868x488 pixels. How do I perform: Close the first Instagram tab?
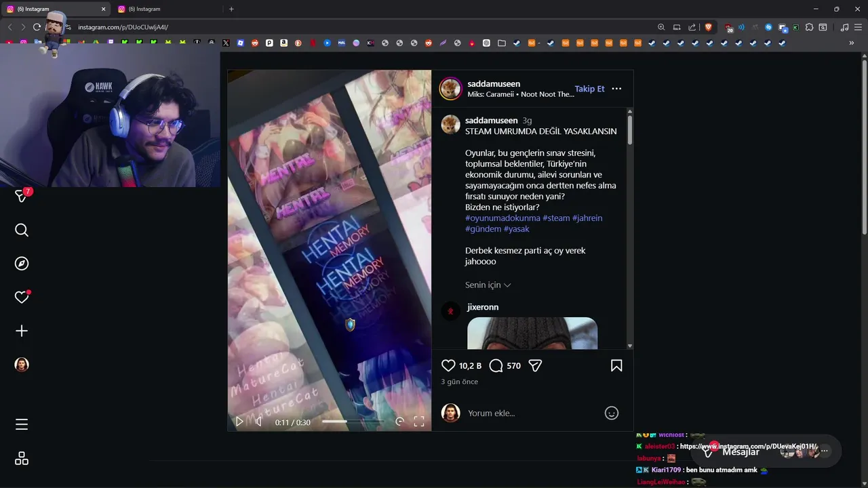coord(104,9)
